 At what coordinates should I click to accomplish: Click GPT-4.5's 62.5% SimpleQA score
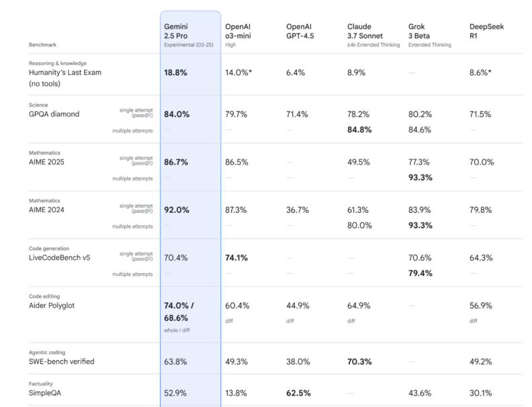[x=298, y=393]
